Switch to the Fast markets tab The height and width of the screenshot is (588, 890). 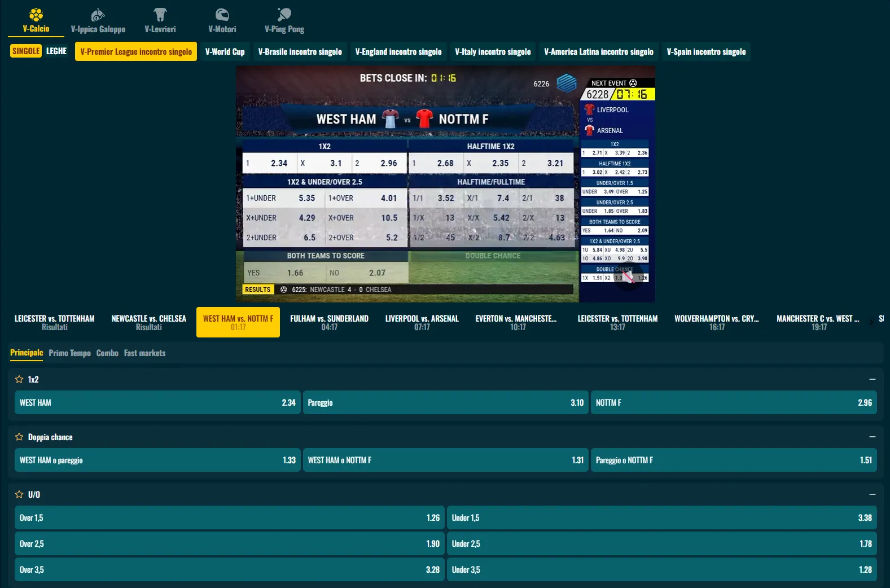click(x=144, y=353)
